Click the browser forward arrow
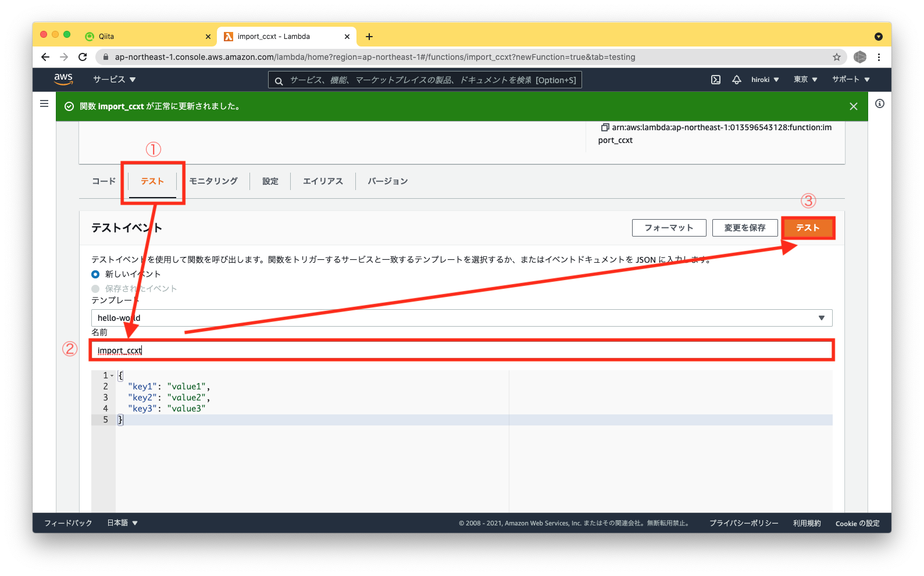 64,57
